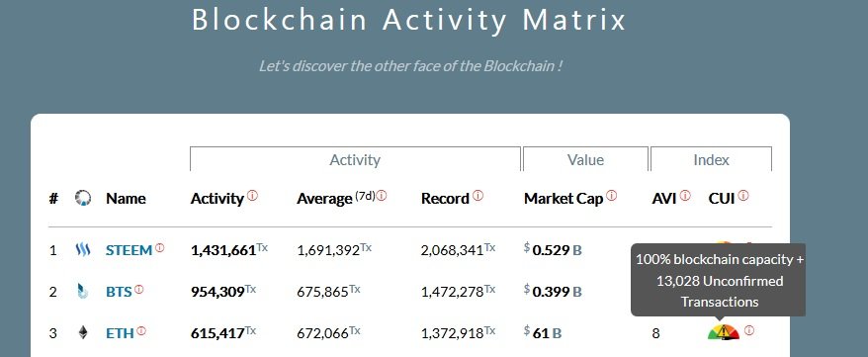Open the STEEM blockchain link
The image size is (868, 357).
click(129, 250)
